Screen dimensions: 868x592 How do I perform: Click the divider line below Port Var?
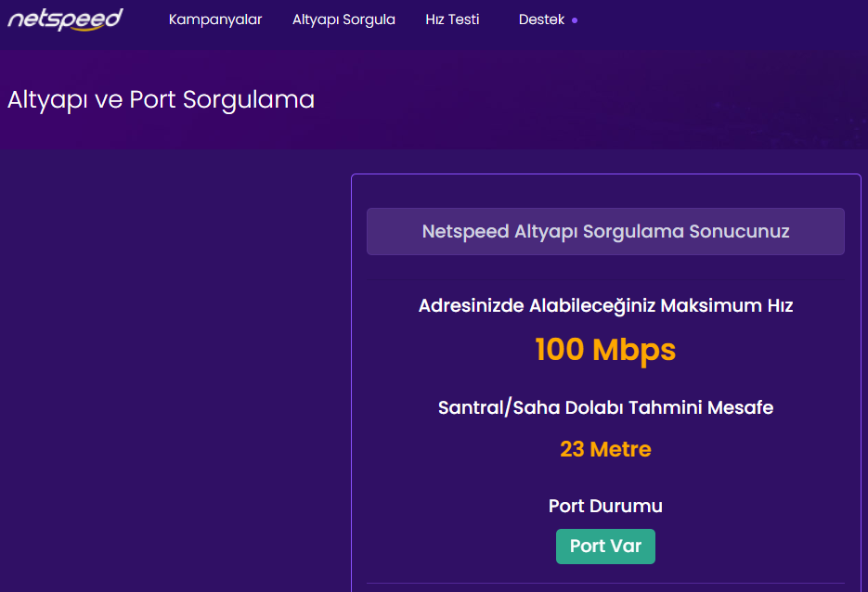coord(605,584)
